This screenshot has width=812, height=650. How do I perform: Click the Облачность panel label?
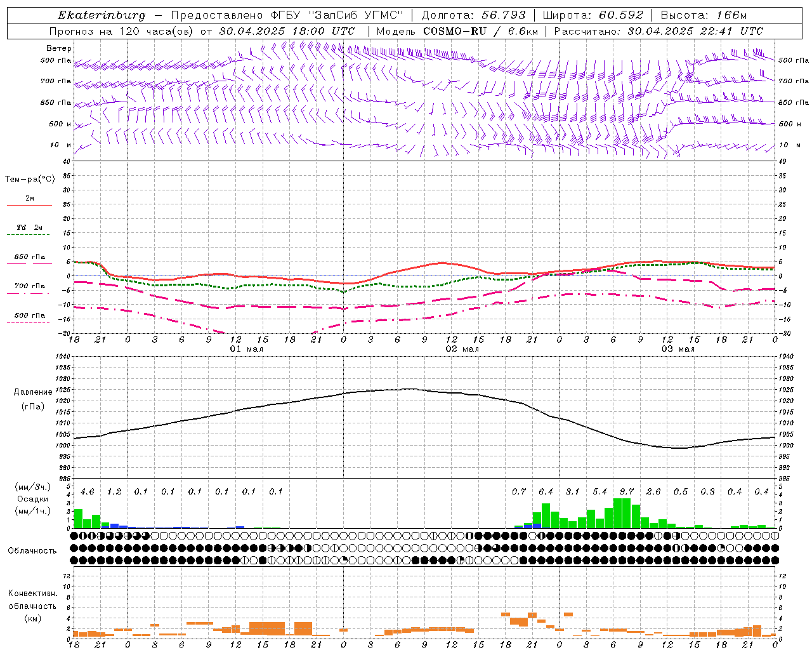32,551
